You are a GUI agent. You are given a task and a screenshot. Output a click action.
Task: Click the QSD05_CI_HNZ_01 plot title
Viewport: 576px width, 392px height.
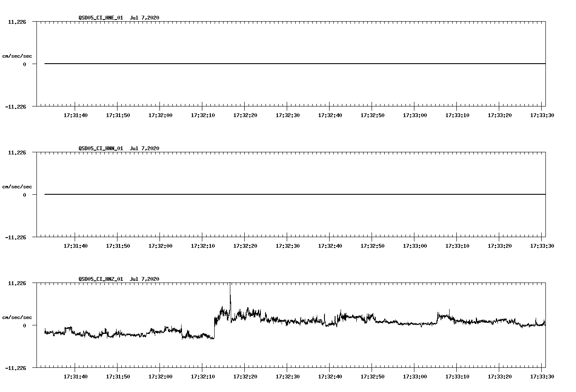point(119,279)
